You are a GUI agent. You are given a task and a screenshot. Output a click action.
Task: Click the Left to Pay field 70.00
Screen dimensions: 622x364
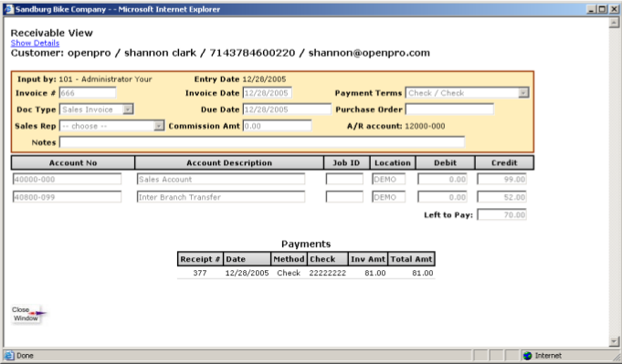click(501, 214)
